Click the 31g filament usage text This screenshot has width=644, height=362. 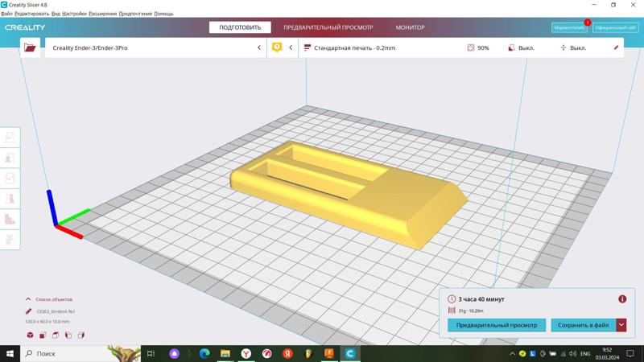(471, 311)
